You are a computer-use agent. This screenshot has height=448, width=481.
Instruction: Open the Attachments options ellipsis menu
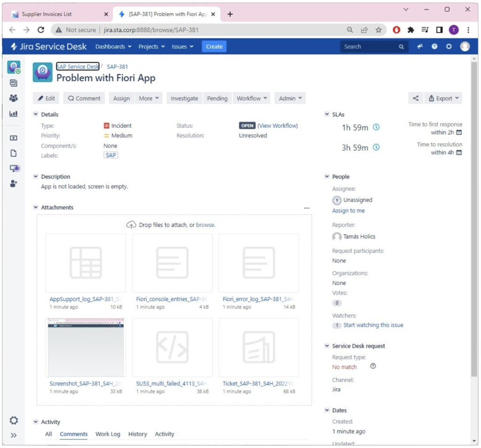306,208
